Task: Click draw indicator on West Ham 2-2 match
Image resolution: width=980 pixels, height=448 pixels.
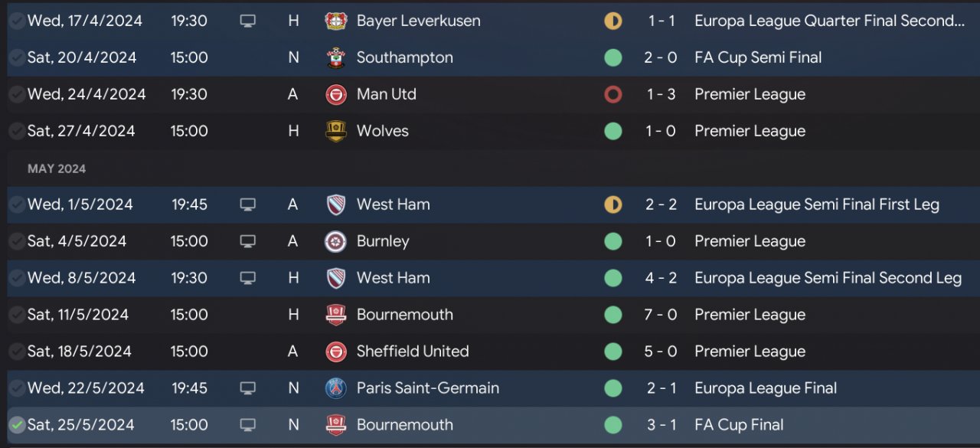Action: pos(612,204)
